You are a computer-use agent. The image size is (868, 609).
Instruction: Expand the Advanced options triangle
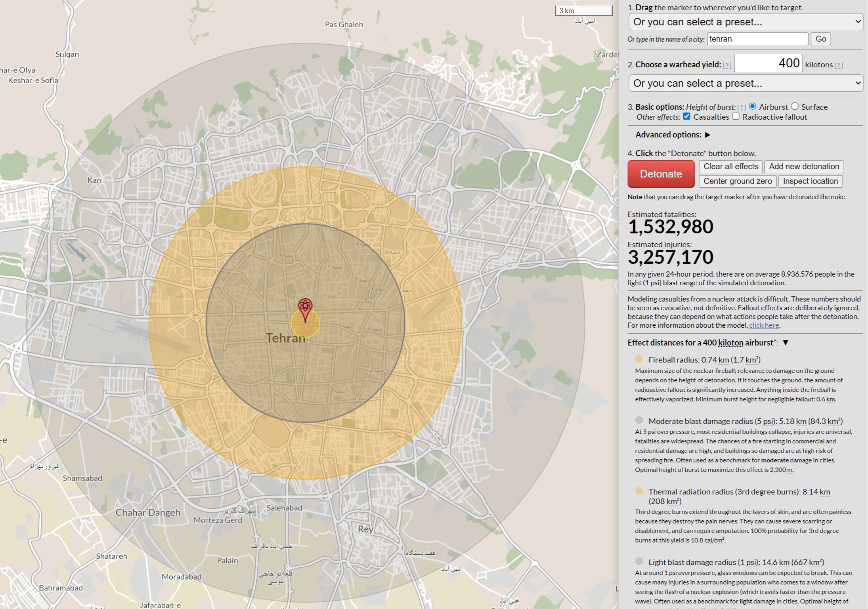point(707,135)
